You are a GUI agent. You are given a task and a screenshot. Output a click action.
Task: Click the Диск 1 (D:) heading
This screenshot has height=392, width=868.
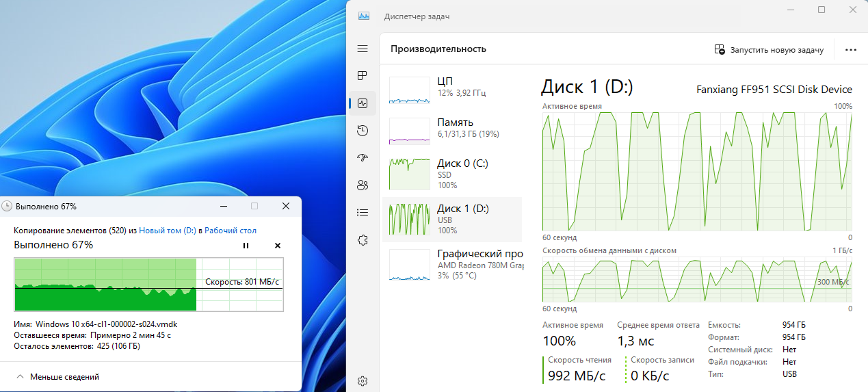tap(588, 87)
